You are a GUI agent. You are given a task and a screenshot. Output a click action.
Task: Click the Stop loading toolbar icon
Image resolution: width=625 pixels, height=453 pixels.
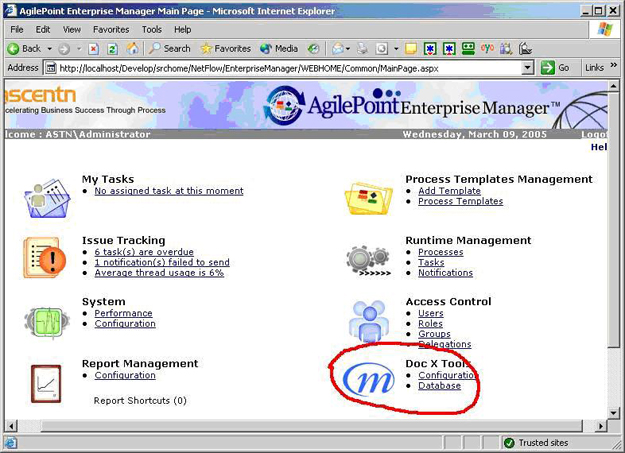tap(93, 48)
